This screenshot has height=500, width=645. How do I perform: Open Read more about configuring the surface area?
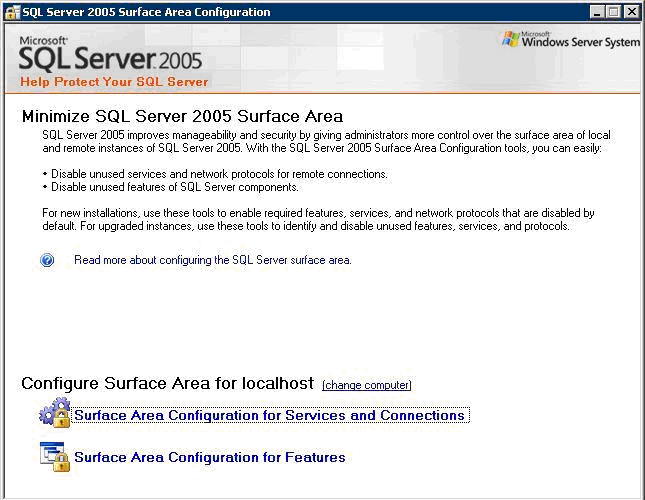(x=213, y=260)
